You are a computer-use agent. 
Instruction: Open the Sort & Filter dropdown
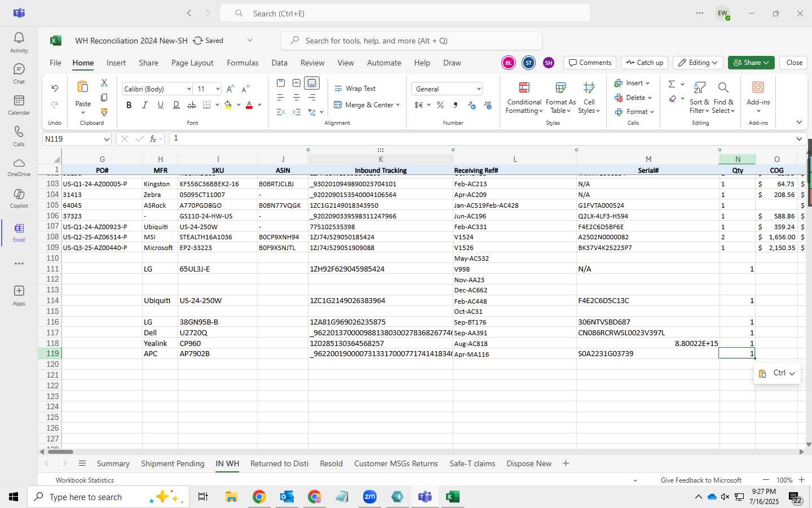699,97
